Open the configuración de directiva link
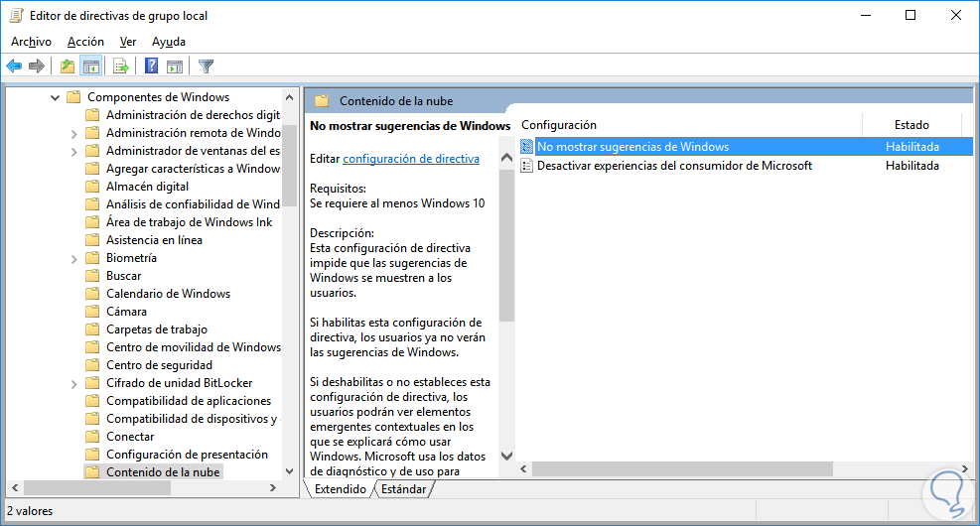Screen dimensions: 980x526 tap(411, 159)
